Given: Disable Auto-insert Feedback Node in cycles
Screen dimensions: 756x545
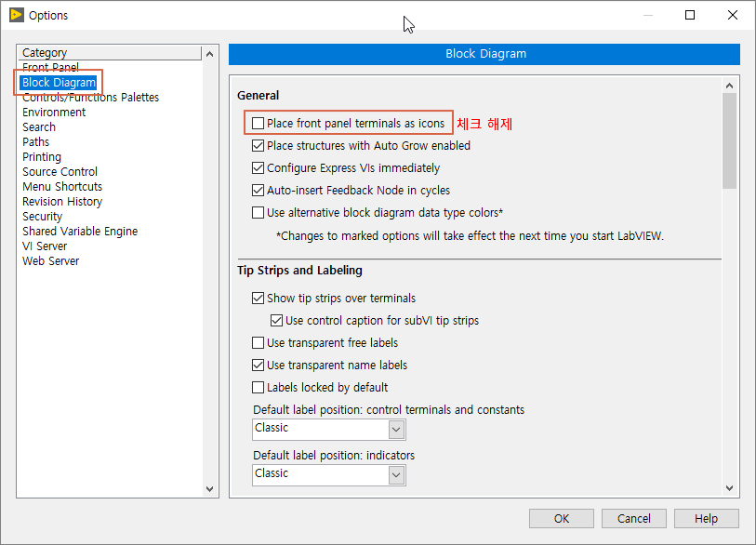Looking at the screenshot, I should click(x=258, y=191).
